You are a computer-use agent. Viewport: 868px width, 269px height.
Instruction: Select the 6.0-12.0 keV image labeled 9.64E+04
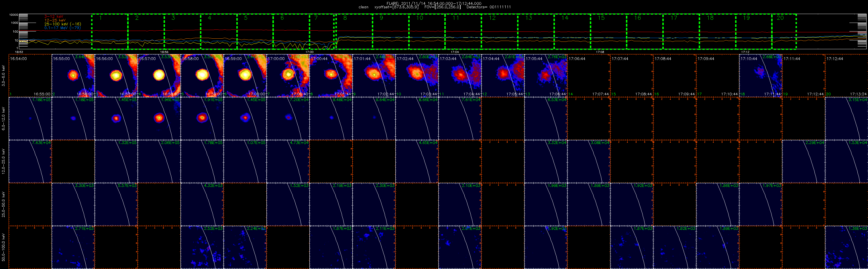(374, 118)
